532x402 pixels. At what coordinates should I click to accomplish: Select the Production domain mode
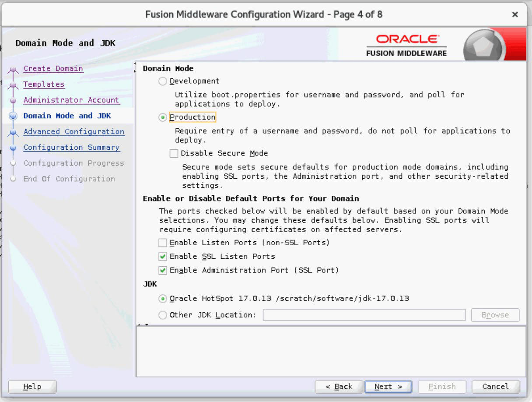(x=163, y=117)
